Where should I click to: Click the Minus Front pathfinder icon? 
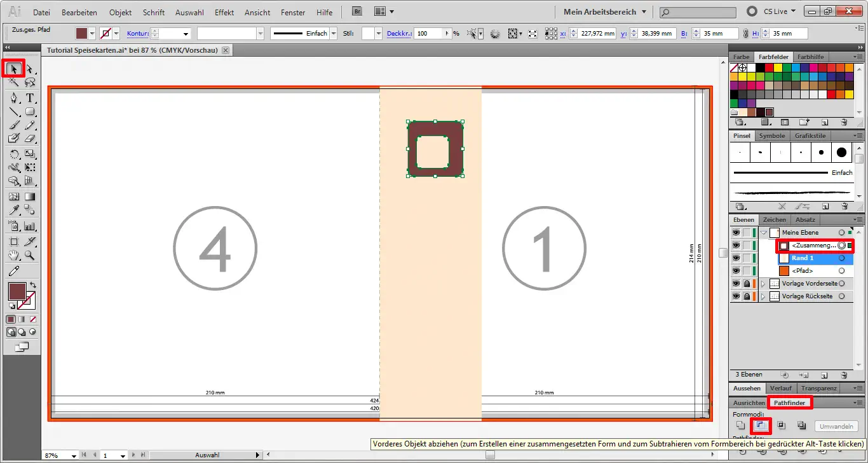point(760,425)
